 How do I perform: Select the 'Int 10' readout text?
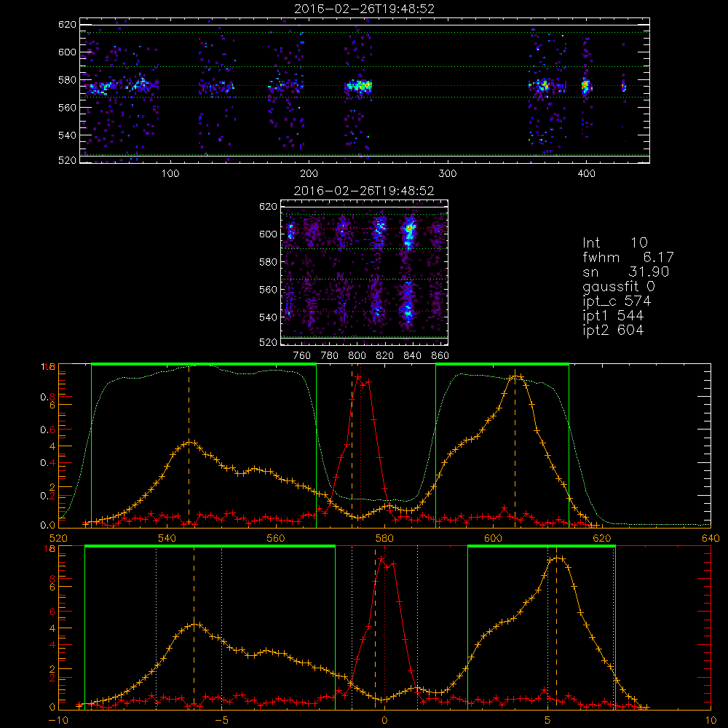pos(615,242)
